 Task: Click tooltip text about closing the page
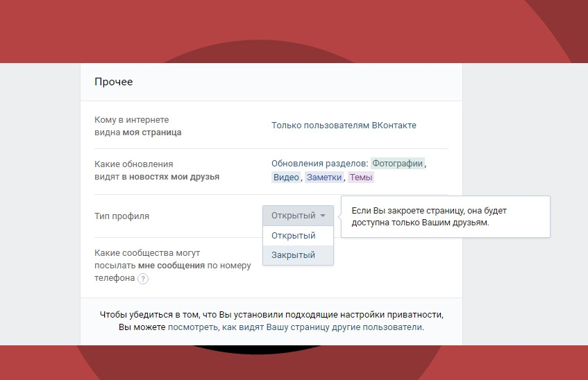[429, 216]
